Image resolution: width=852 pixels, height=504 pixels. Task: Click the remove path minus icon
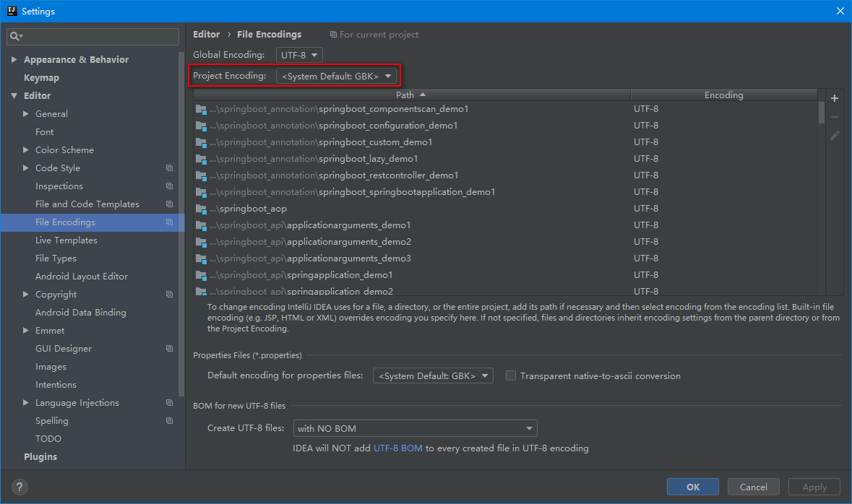click(834, 117)
